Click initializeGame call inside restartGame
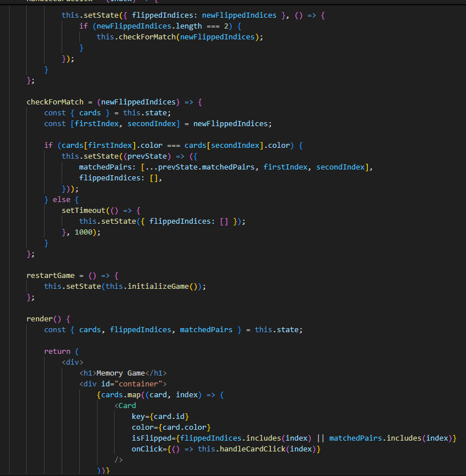Viewport: 466px width, 476px height. [x=158, y=287]
